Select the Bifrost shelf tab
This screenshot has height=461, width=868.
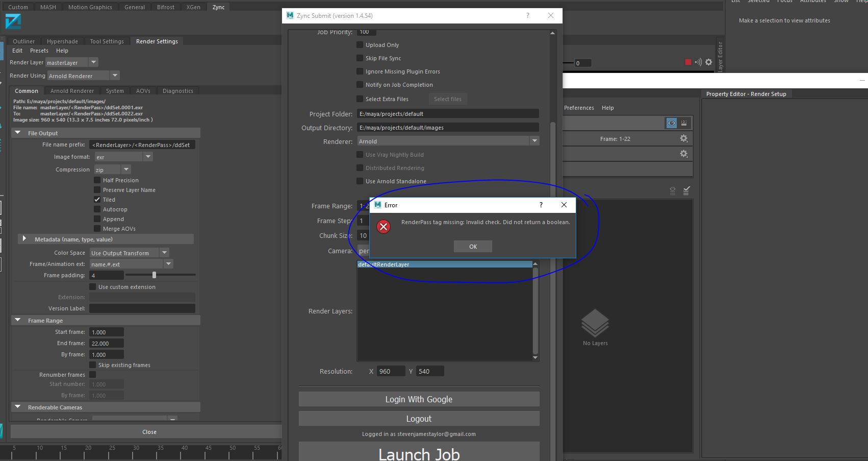[166, 7]
